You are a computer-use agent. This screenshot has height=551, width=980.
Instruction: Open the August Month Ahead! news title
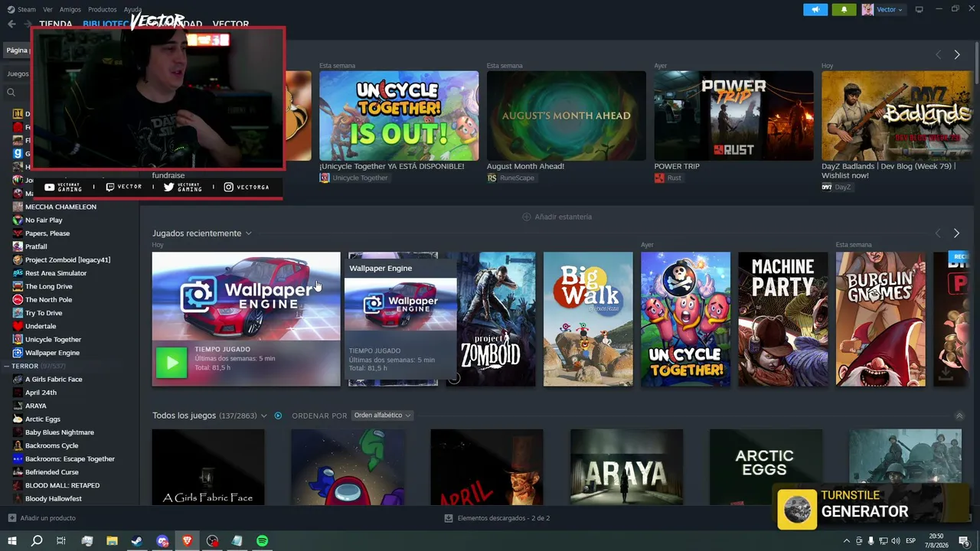pos(525,166)
